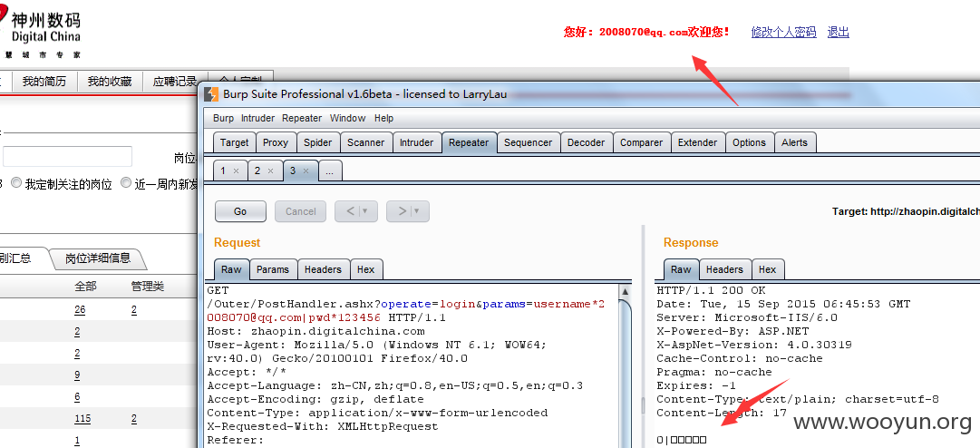Open the Repeater menu in menu bar
Image resolution: width=980 pixels, height=448 pixels.
pyautogui.click(x=301, y=118)
